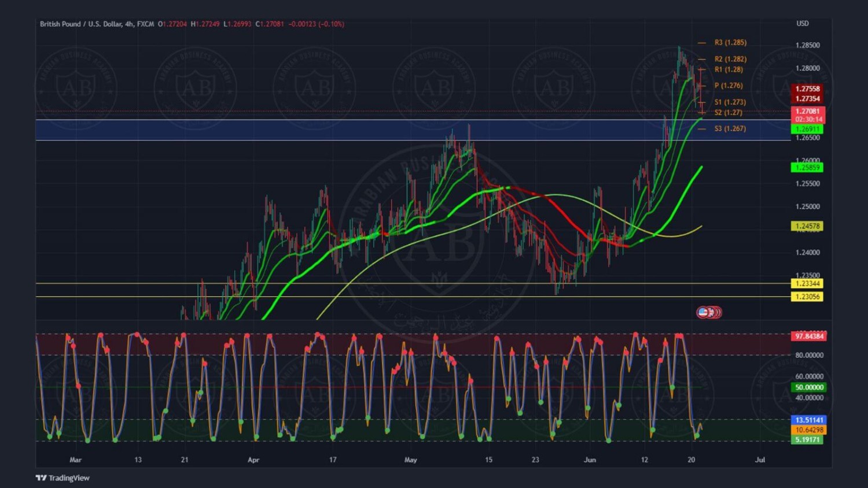Click the 1.24000 price scale value
The image size is (868, 488).
(808, 253)
